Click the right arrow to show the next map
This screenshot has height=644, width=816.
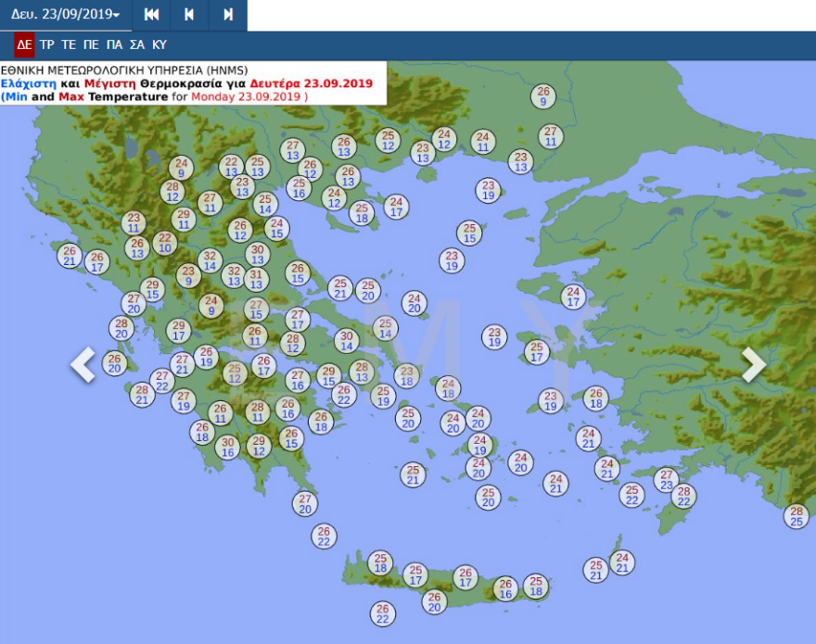point(754,364)
